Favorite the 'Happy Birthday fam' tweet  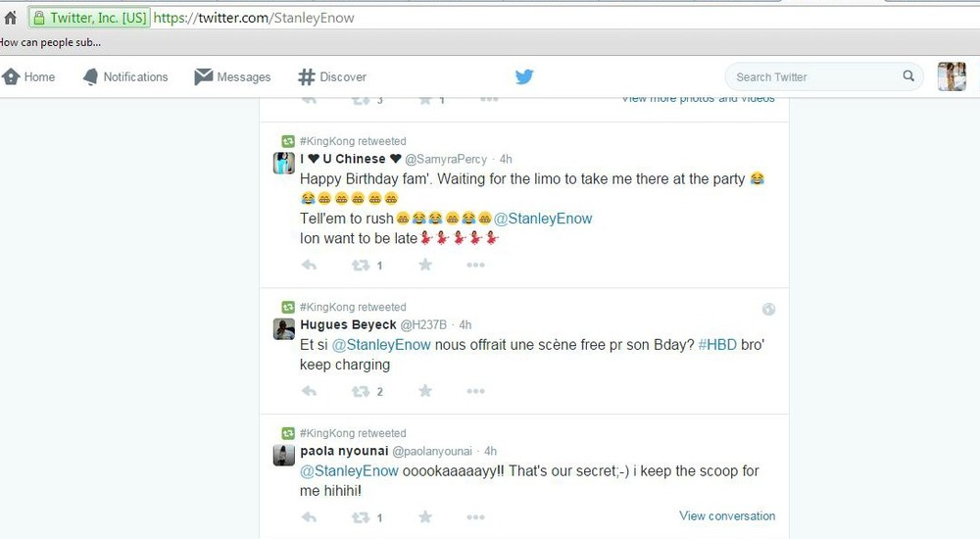pyautogui.click(x=425, y=266)
